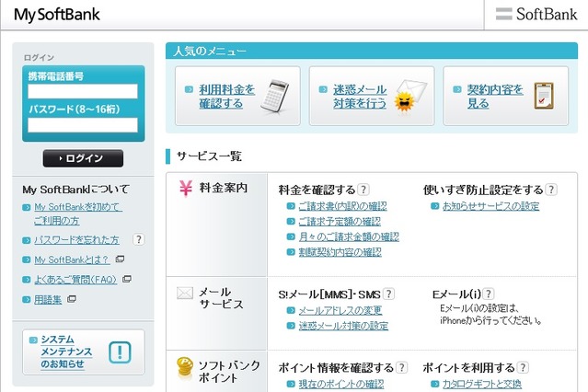Click the help icon next to S!メール[MMS]・SMS
Image resolution: width=588 pixels, height=392 pixels.
389,294
